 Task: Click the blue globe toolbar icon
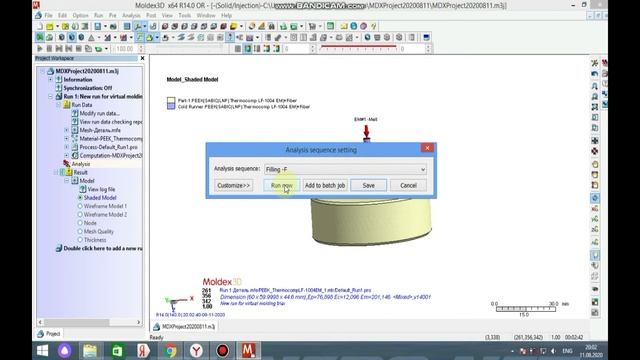[353, 27]
